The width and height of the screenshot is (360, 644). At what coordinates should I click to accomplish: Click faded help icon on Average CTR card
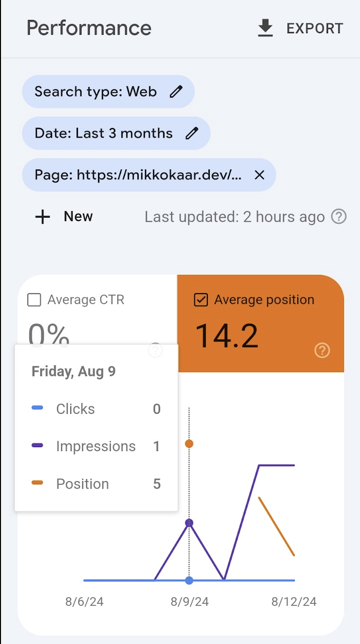pos(156,350)
